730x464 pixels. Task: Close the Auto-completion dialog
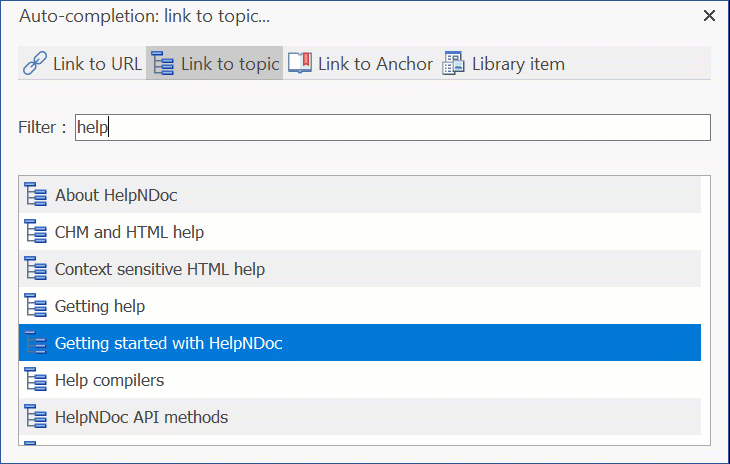pyautogui.click(x=709, y=16)
